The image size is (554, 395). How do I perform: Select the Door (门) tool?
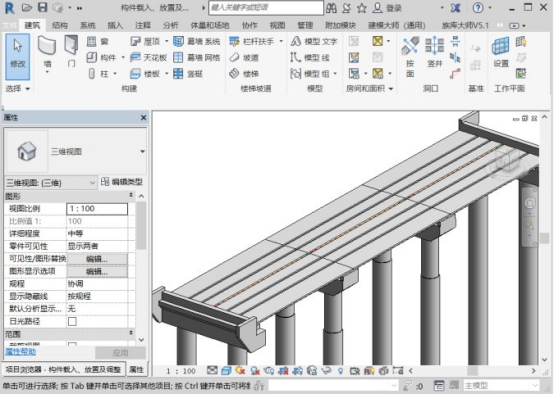[71, 51]
